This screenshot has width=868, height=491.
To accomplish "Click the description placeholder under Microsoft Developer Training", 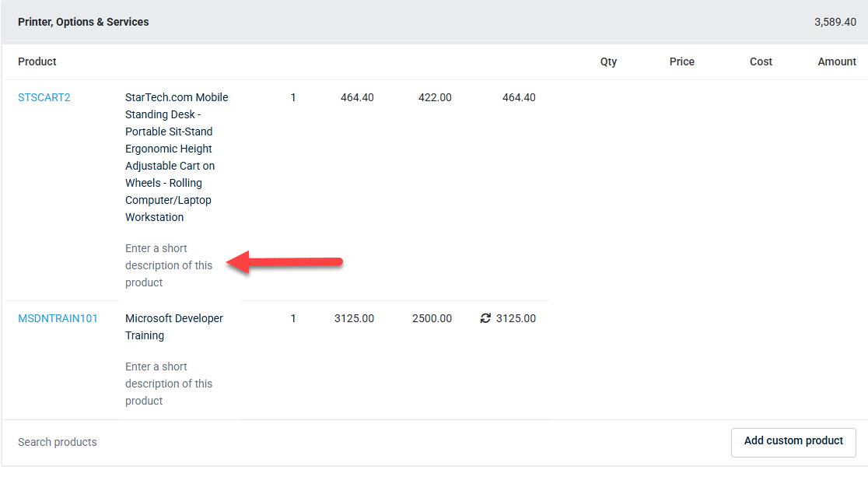I will pyautogui.click(x=169, y=384).
